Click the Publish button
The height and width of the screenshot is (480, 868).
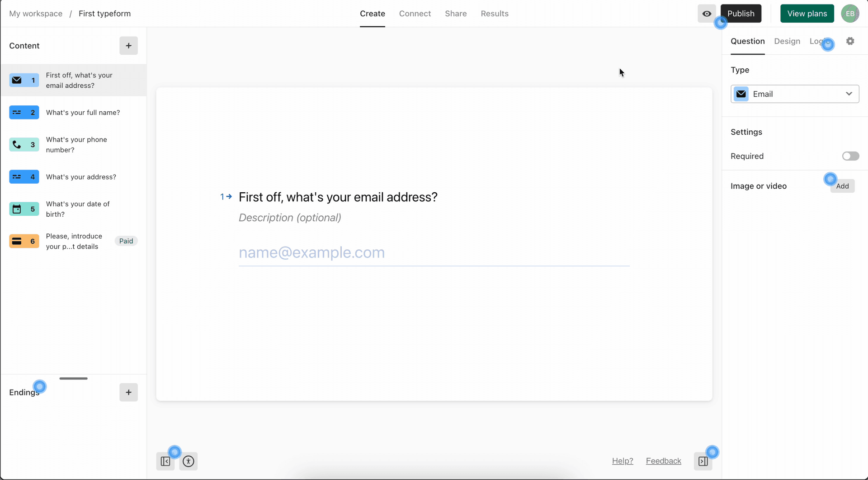pyautogui.click(x=741, y=14)
